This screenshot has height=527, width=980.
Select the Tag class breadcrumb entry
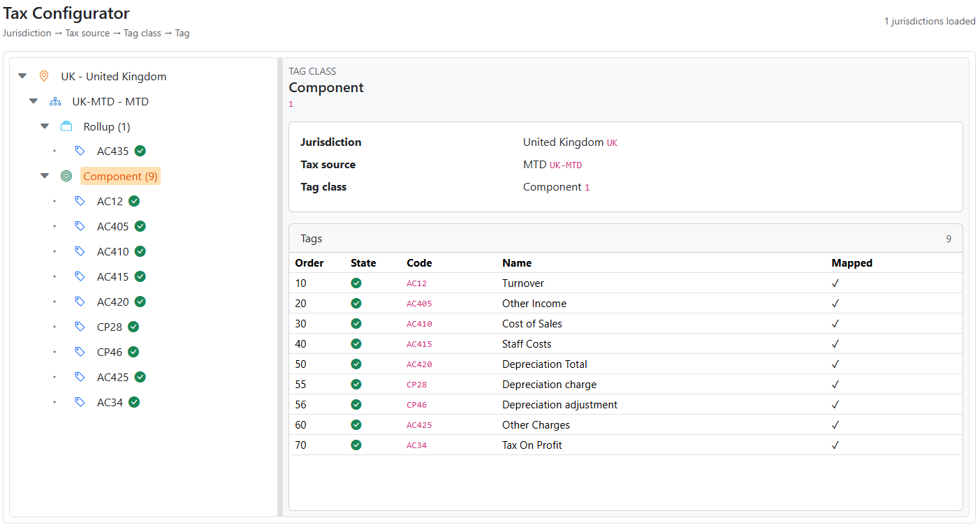tap(142, 33)
